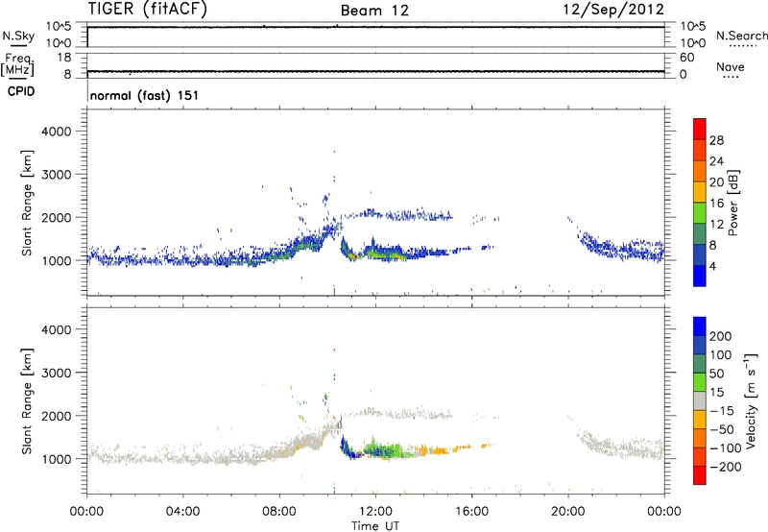Click the 'Velocity [m s-1]' colorbar title
Image resolution: width=768 pixels, height=532 pixels.
click(x=751, y=400)
